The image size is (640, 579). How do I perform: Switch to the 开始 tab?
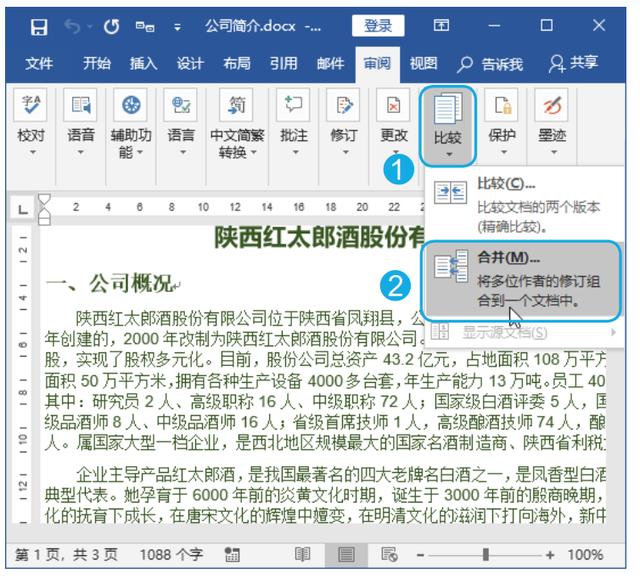pos(97,63)
